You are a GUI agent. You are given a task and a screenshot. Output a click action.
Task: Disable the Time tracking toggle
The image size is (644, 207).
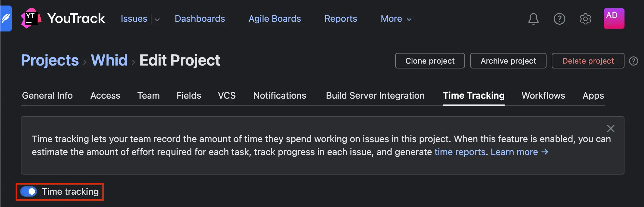29,191
